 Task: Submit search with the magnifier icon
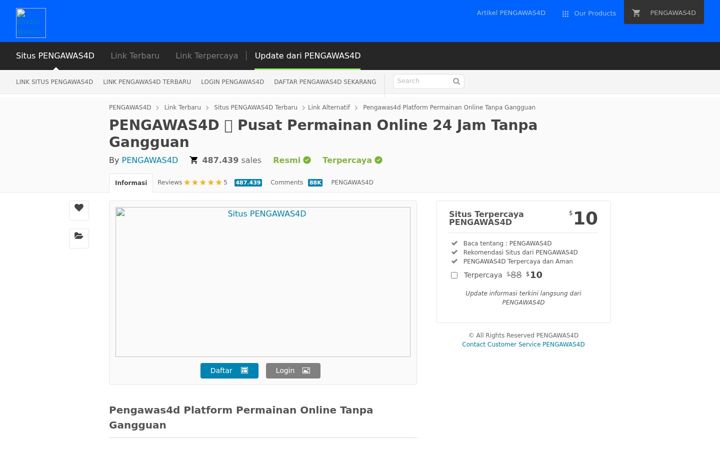coord(456,81)
